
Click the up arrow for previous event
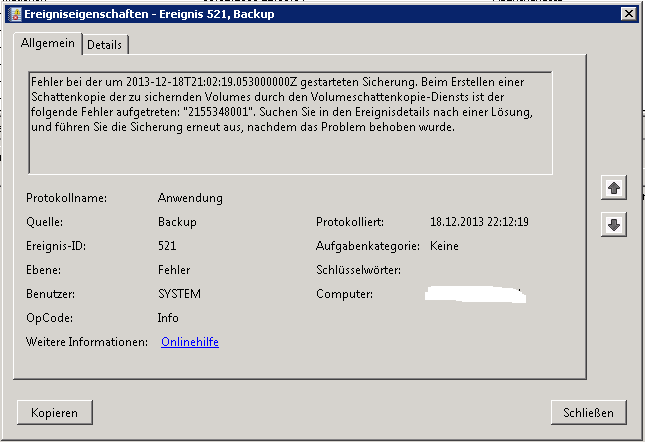point(615,188)
